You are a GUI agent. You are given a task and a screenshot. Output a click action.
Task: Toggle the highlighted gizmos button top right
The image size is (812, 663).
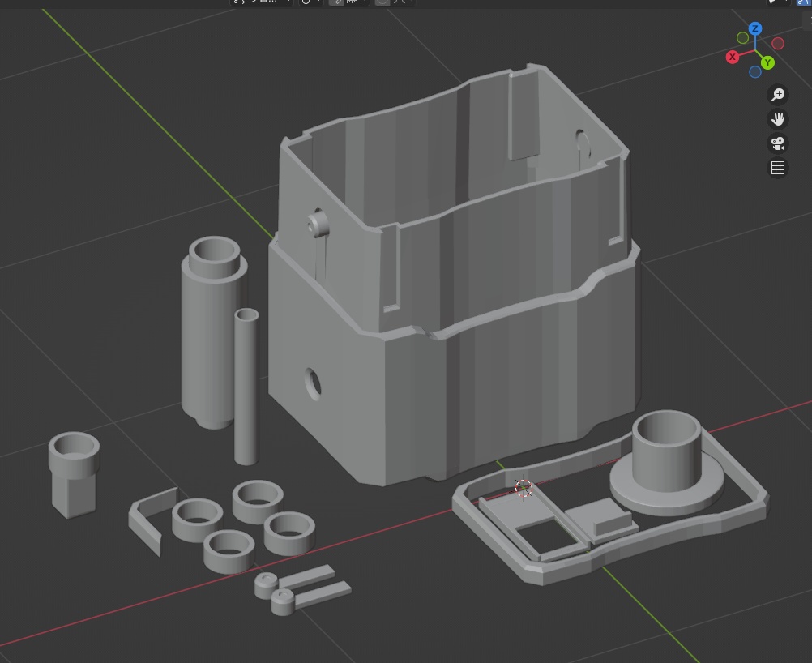798,3
